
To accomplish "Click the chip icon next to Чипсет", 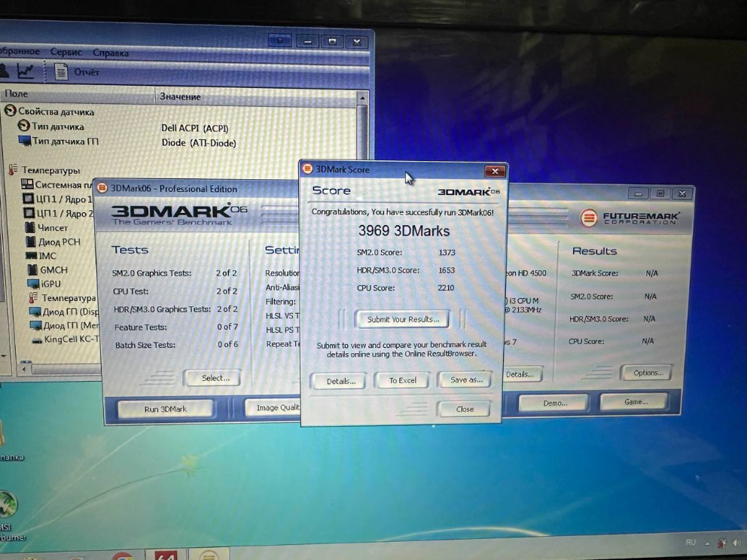I will (30, 227).
